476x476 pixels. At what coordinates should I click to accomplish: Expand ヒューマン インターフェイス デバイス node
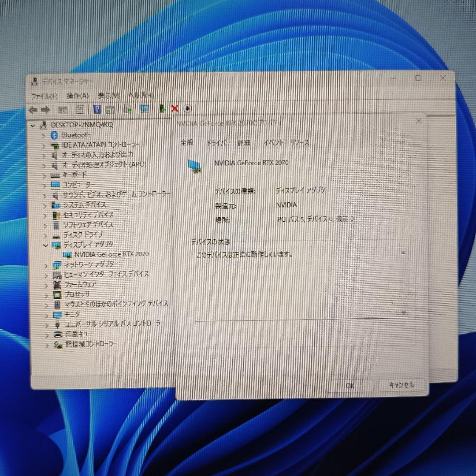[46, 275]
